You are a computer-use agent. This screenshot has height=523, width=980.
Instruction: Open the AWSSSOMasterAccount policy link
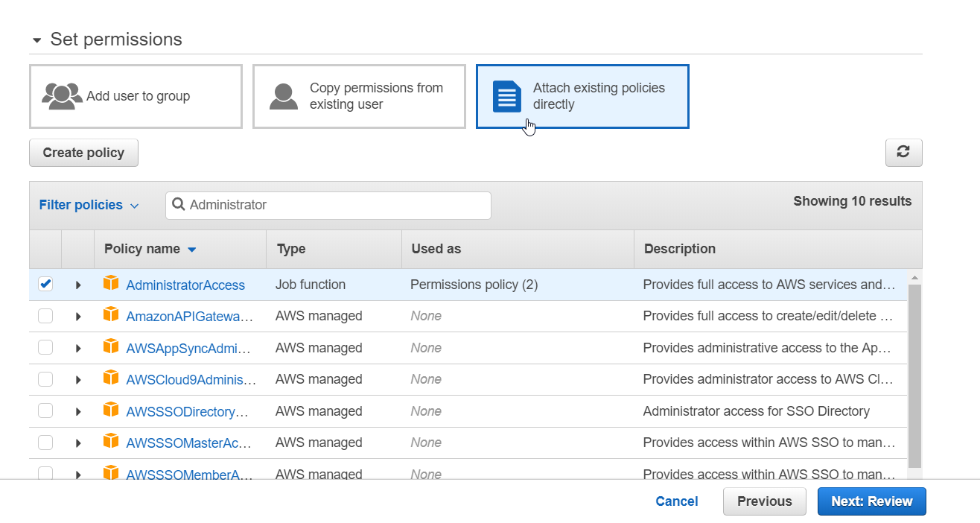tap(188, 443)
